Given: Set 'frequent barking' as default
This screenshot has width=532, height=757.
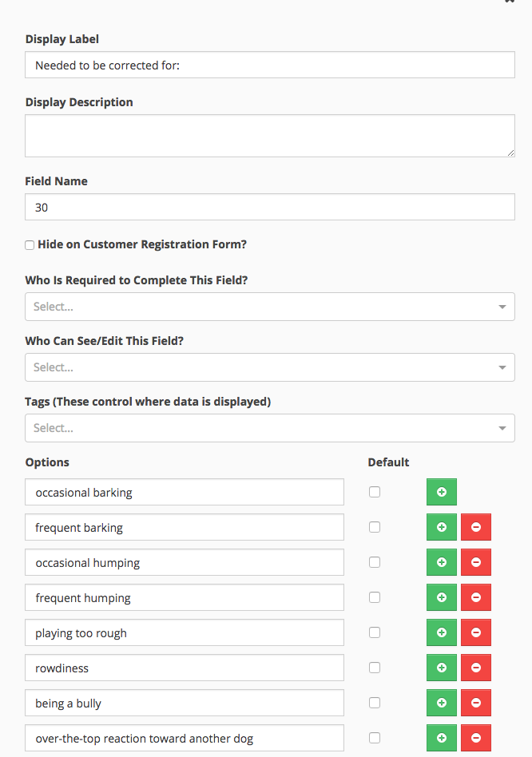Looking at the screenshot, I should 375,527.
